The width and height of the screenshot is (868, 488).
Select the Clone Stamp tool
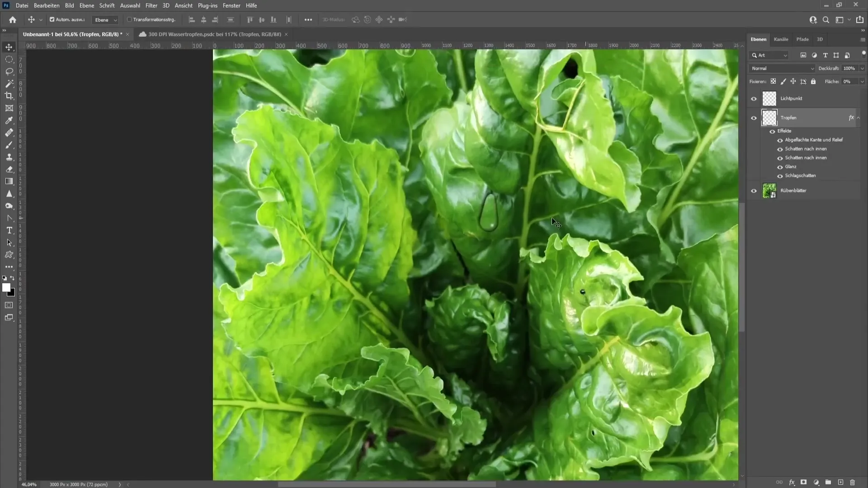pyautogui.click(x=9, y=157)
